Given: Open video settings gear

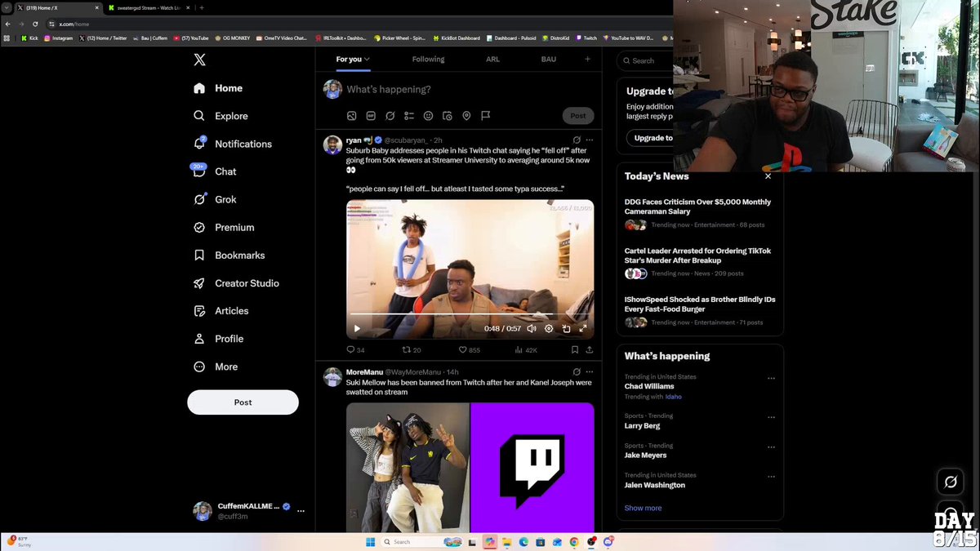Looking at the screenshot, I should [x=549, y=328].
